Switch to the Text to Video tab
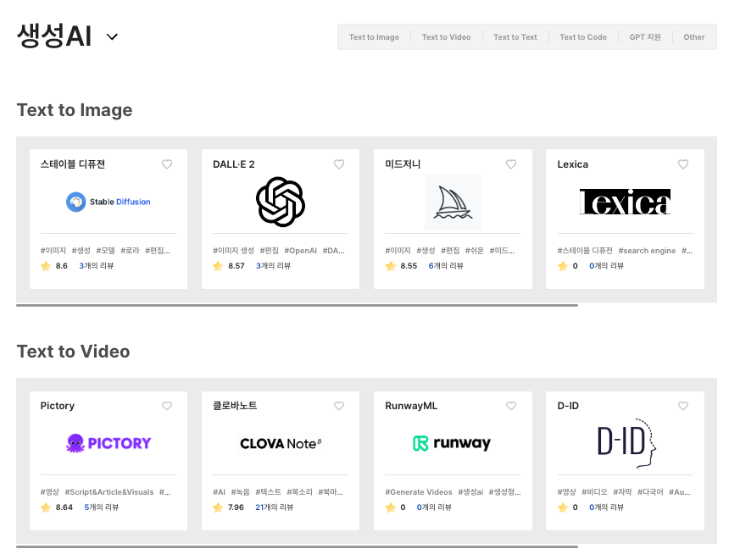This screenshot has width=740, height=560. [x=446, y=37]
